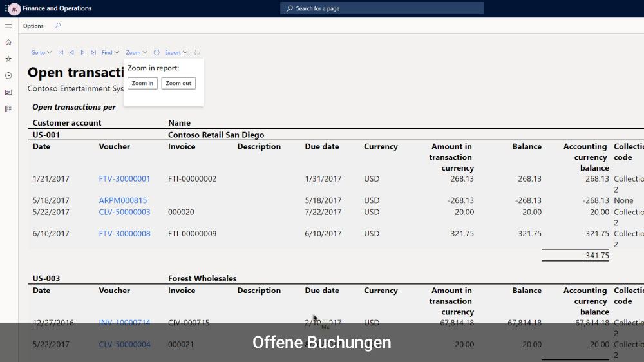Click date 6/10/2017 in Date column
The width and height of the screenshot is (644, 362).
click(x=51, y=233)
